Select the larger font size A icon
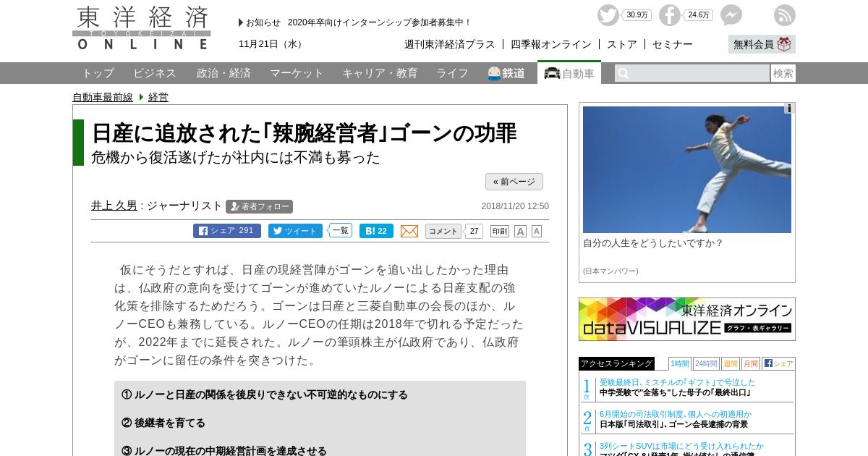868x456 pixels. tap(520, 231)
